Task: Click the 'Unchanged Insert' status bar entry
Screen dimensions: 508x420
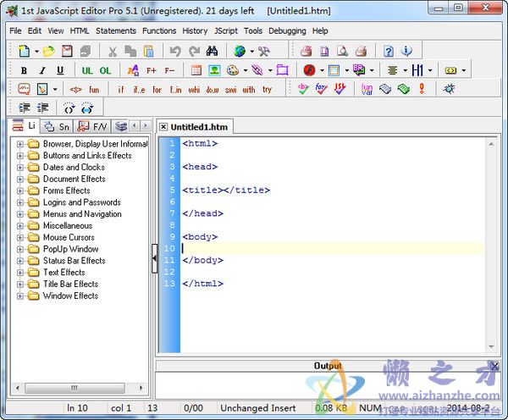Action: [258, 408]
